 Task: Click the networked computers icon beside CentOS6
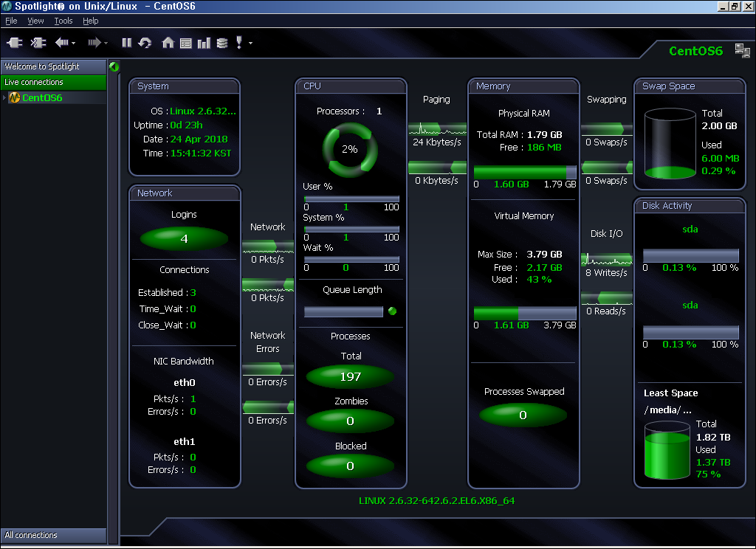tap(742, 50)
